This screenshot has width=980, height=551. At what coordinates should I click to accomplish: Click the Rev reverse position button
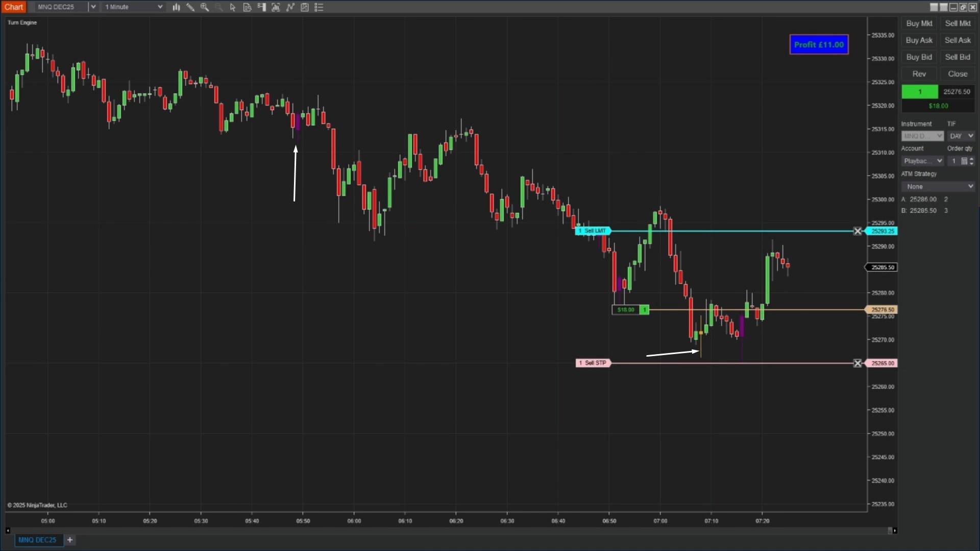[919, 74]
